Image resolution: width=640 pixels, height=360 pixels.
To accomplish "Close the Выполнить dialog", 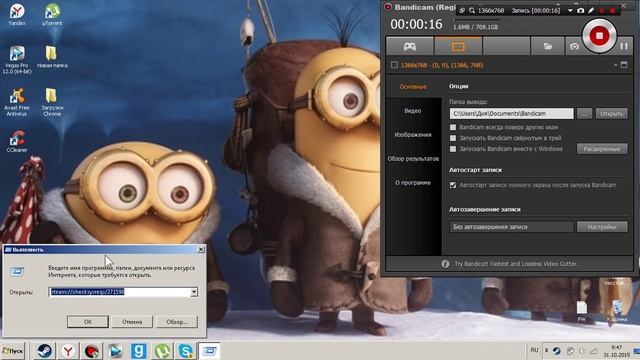I will pyautogui.click(x=201, y=249).
